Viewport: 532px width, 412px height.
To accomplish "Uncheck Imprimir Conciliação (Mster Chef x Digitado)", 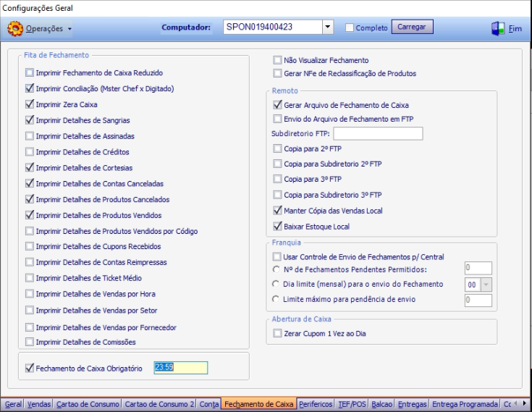I will (30, 88).
